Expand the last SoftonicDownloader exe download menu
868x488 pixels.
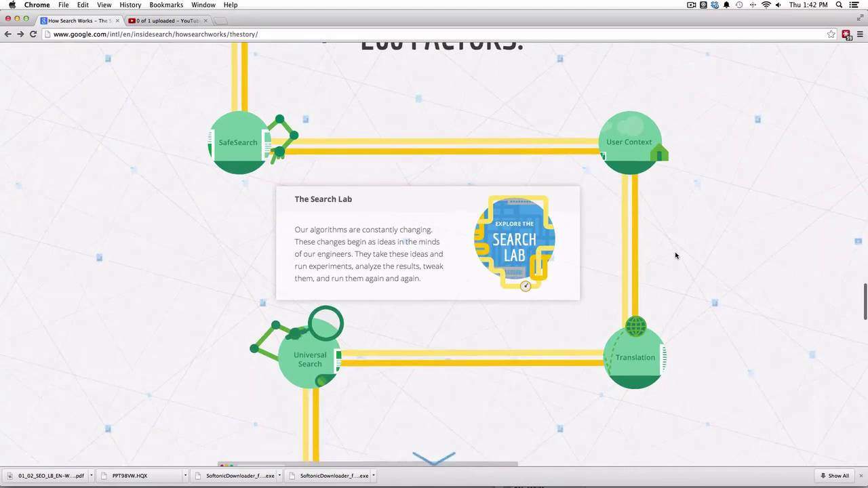pos(373,476)
